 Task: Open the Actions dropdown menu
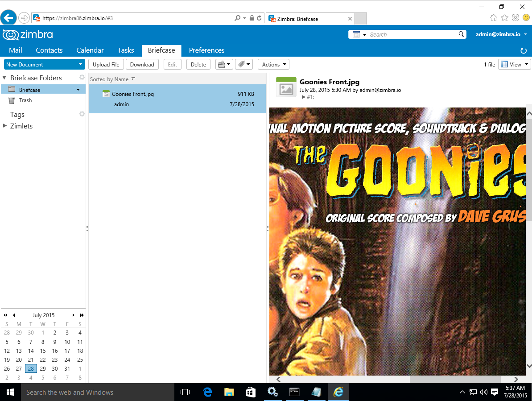tap(273, 65)
